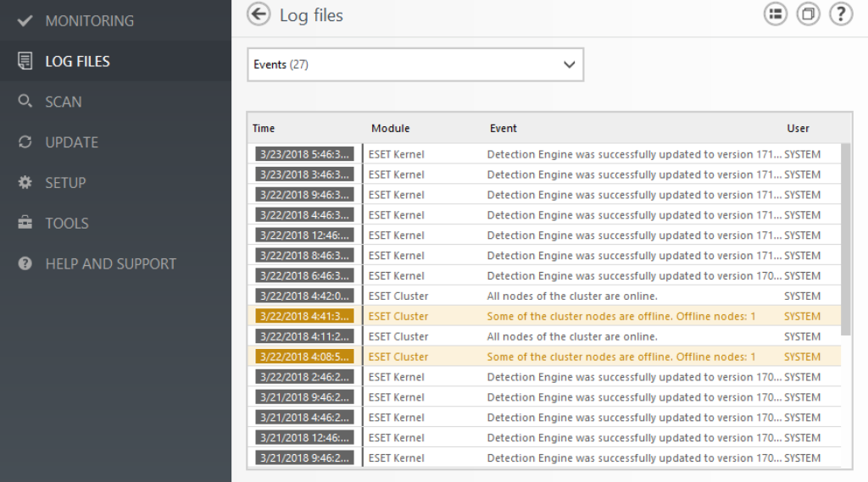868x482 pixels.
Task: Click the Update refresh icon
Action: [x=25, y=142]
